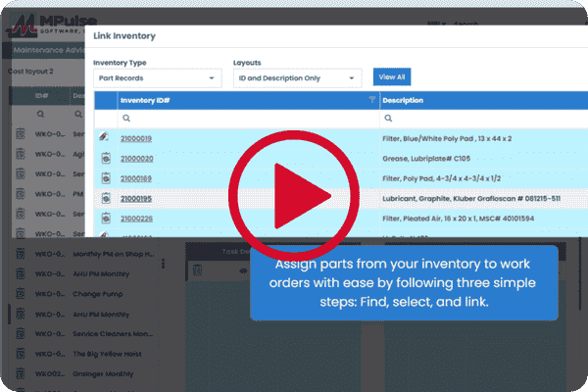Click the Inventory ID# search field
Image resolution: width=588 pixels, height=392 pixels.
[x=245, y=118]
